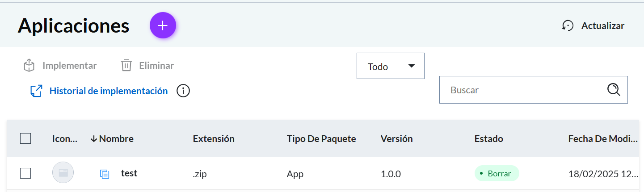The image size is (644, 192).
Task: Open the test application name
Action: (x=129, y=173)
